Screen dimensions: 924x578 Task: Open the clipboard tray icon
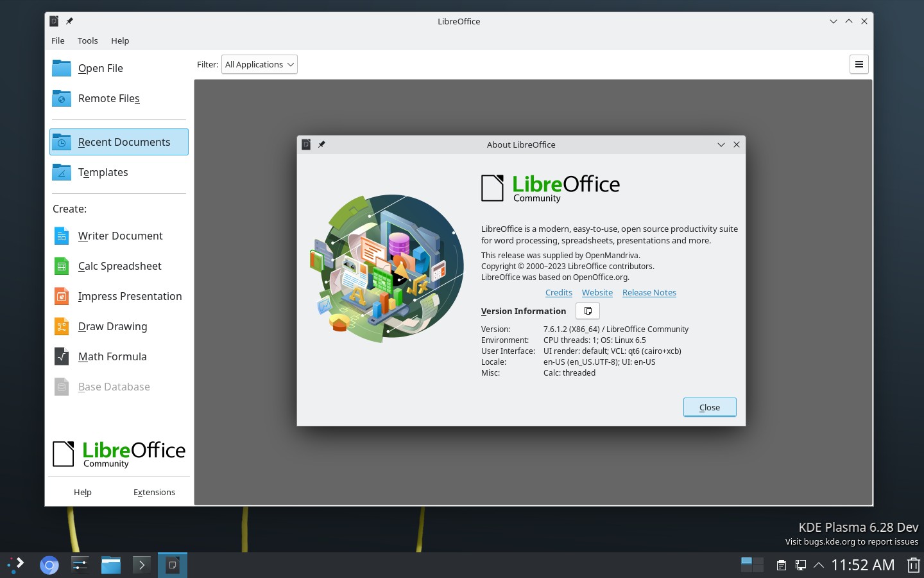point(781,565)
